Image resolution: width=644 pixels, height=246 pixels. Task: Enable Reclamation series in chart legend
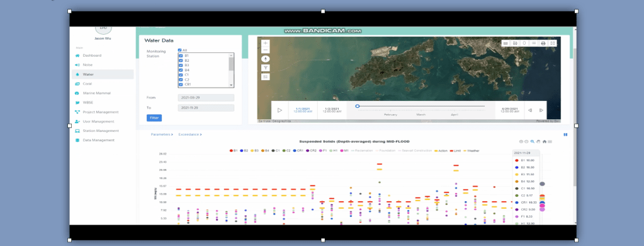[361, 151]
